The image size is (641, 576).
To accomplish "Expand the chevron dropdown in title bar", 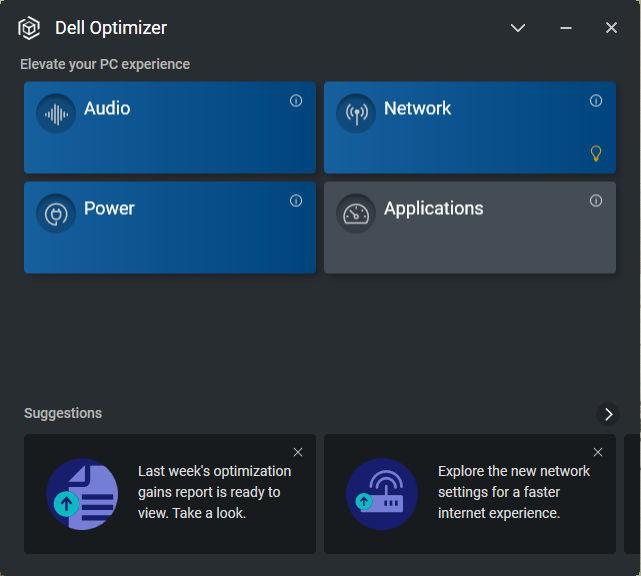I will (518, 28).
